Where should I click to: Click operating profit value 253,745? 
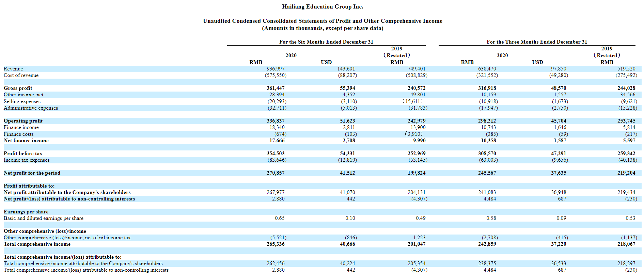point(626,121)
